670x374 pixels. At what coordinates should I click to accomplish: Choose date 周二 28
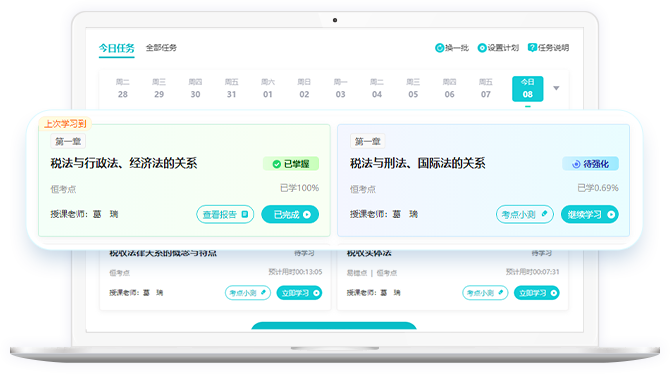(x=123, y=88)
